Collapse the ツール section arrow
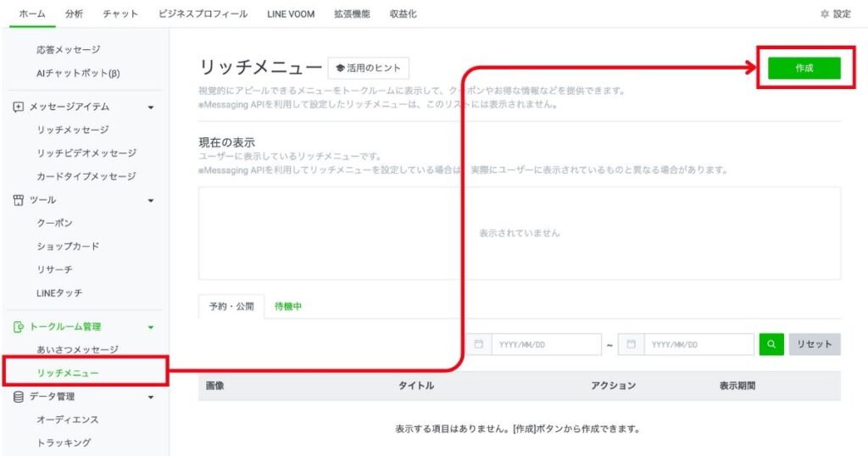The height and width of the screenshot is (456, 868). (x=151, y=201)
